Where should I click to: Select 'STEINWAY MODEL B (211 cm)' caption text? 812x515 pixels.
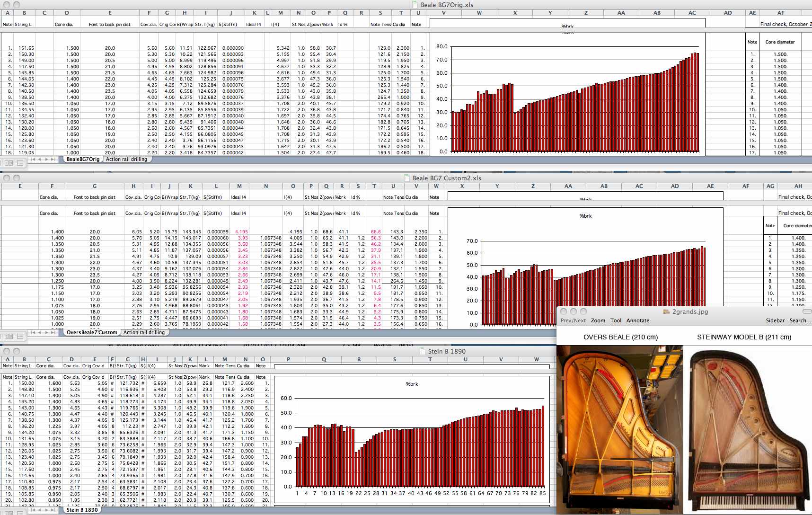coord(744,337)
